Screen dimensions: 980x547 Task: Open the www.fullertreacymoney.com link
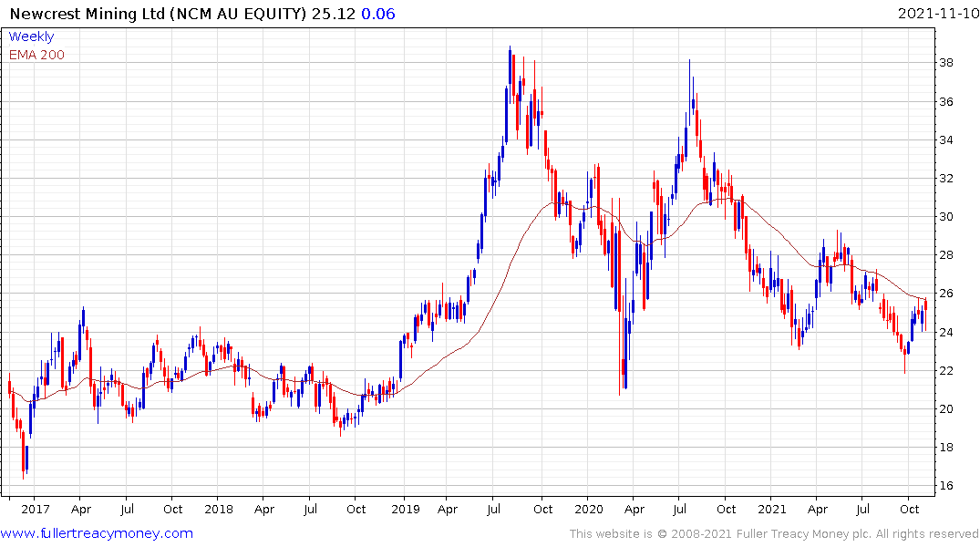click(x=97, y=533)
